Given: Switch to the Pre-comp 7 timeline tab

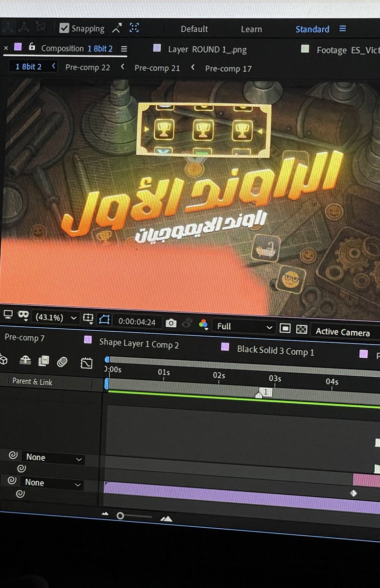Looking at the screenshot, I should 24,337.
